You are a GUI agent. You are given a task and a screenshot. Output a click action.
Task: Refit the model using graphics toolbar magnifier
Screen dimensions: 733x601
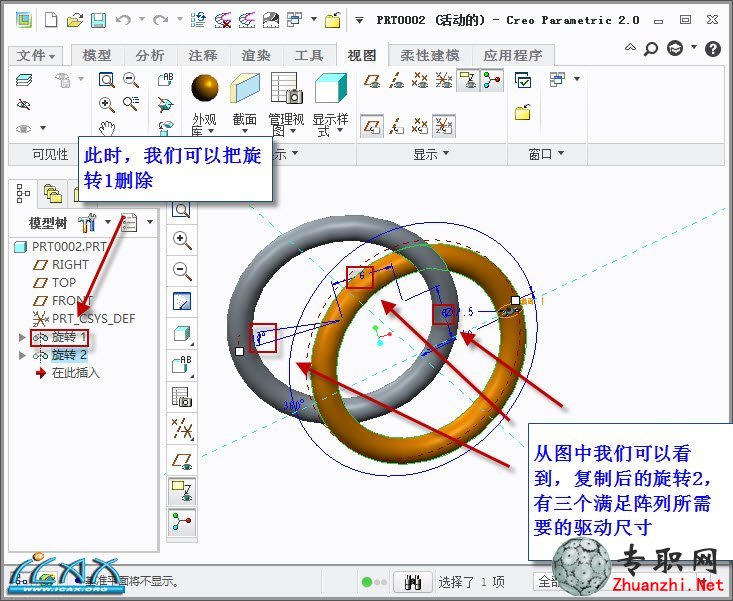pos(181,210)
